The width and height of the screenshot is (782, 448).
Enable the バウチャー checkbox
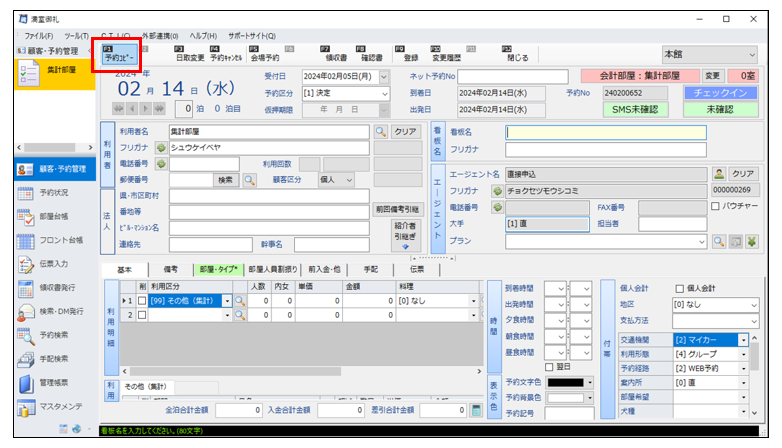pyautogui.click(x=715, y=206)
